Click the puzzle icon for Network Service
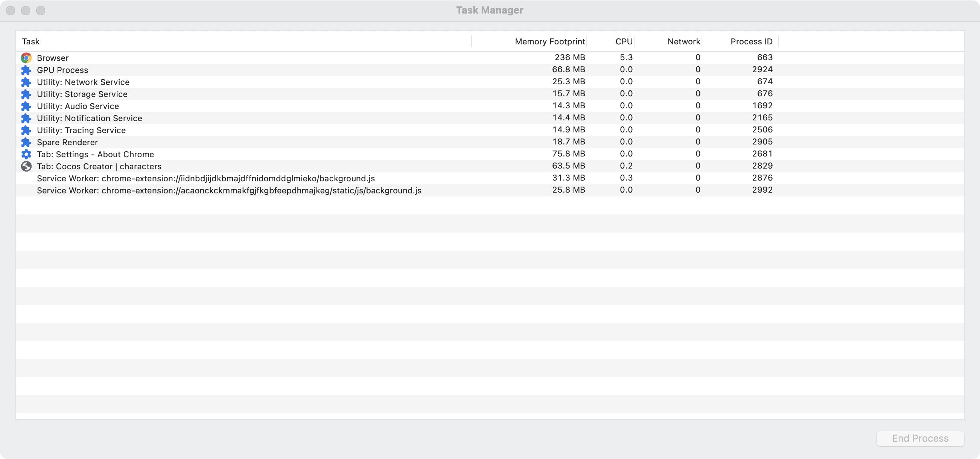980x459 pixels. [26, 82]
